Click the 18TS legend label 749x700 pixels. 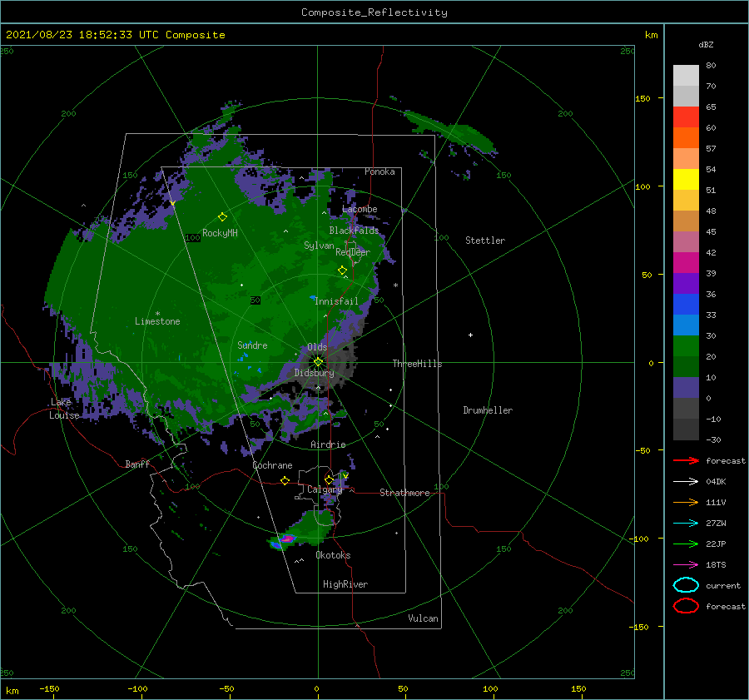coord(716,565)
